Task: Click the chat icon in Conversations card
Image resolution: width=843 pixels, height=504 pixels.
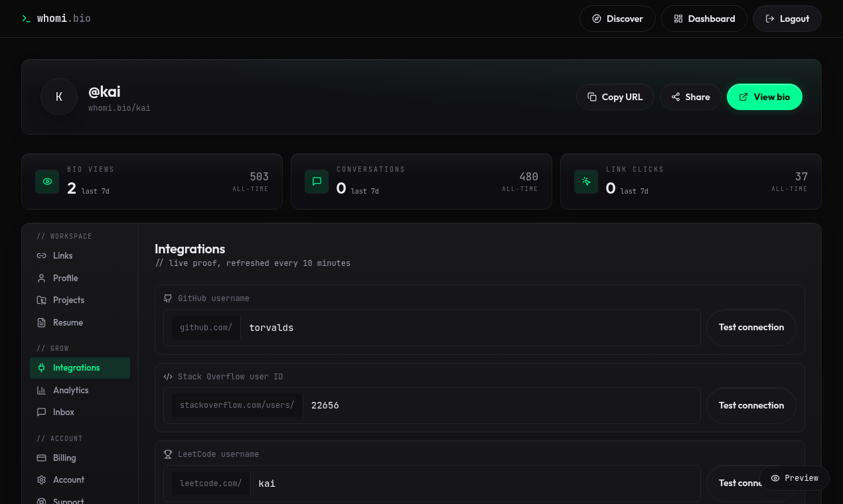Action: pos(317,182)
